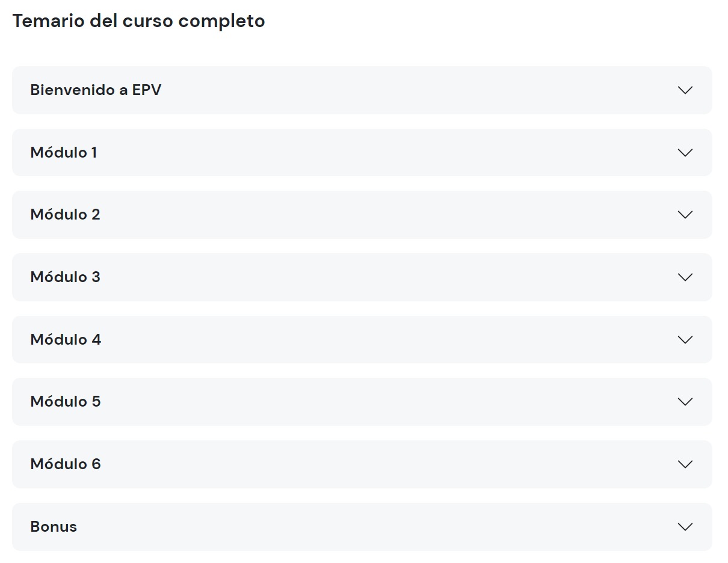Open Módulo 4 by clicking its label
This screenshot has width=728, height=563.
click(66, 340)
